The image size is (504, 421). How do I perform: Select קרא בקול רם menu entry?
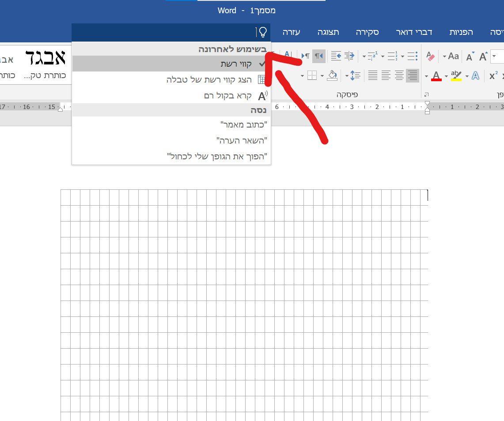point(172,96)
